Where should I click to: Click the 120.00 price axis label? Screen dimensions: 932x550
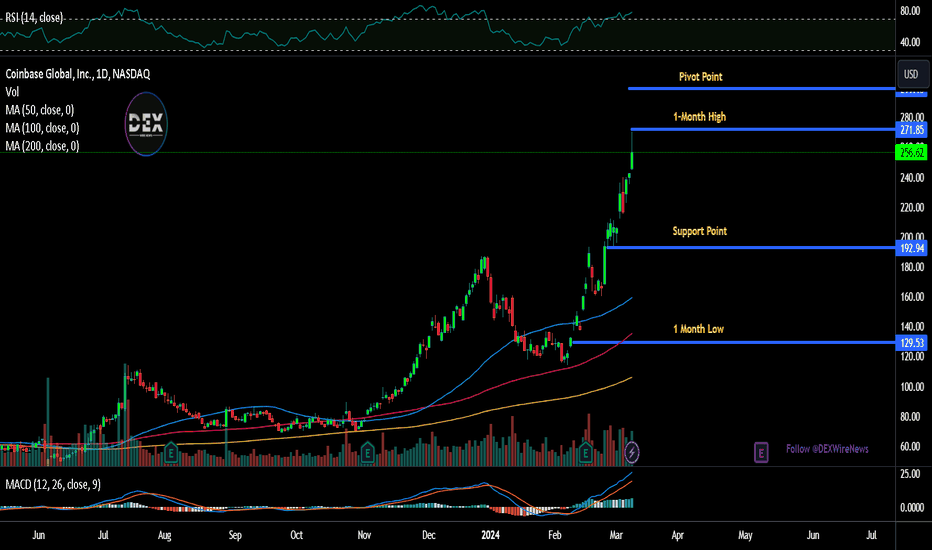coord(912,357)
